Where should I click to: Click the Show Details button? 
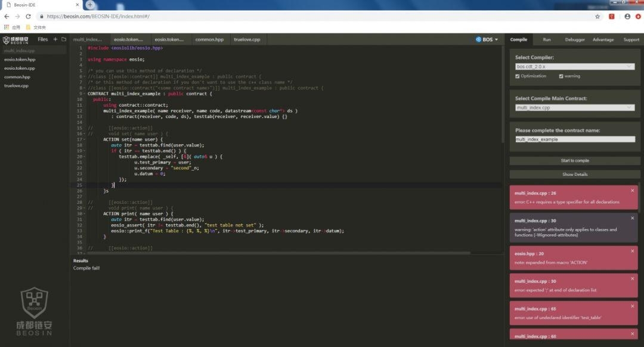575,174
